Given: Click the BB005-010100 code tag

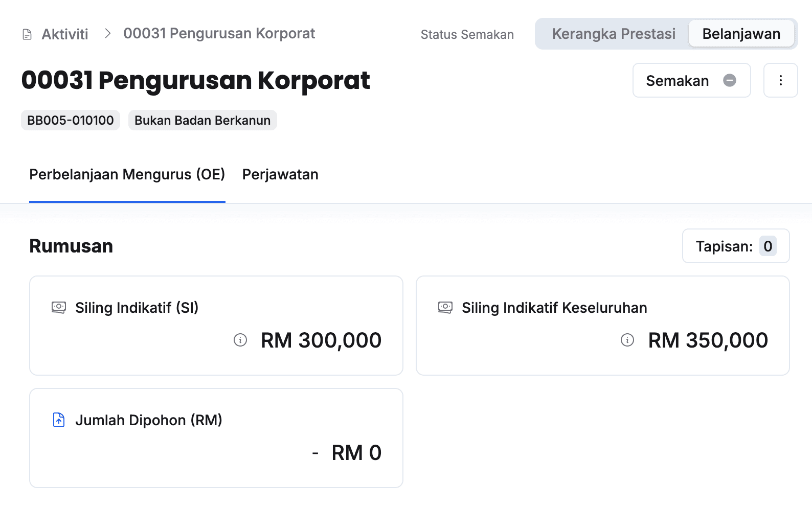Looking at the screenshot, I should click(71, 120).
